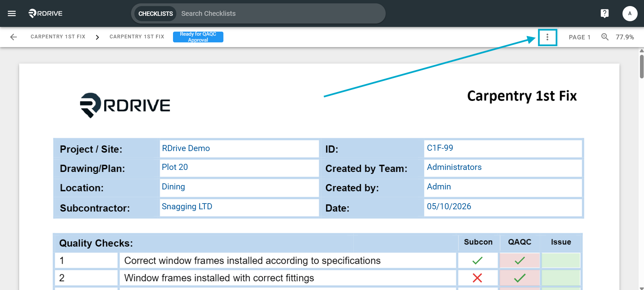Toggle Subcon red cross for item 2
The width and height of the screenshot is (644, 290).
pyautogui.click(x=477, y=278)
